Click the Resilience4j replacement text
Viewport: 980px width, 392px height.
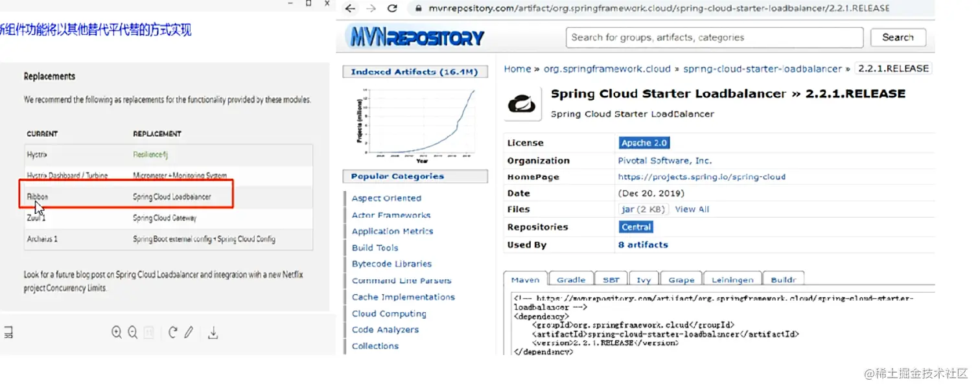(x=150, y=155)
